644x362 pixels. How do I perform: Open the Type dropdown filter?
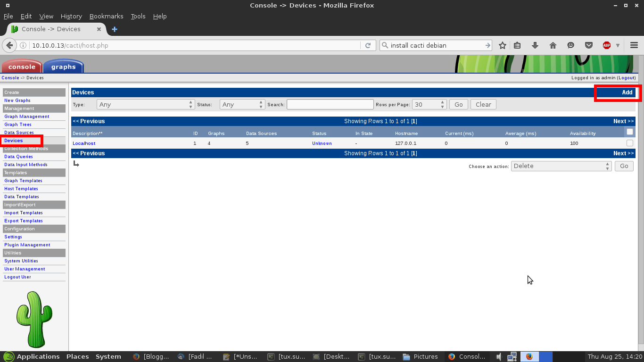146,104
